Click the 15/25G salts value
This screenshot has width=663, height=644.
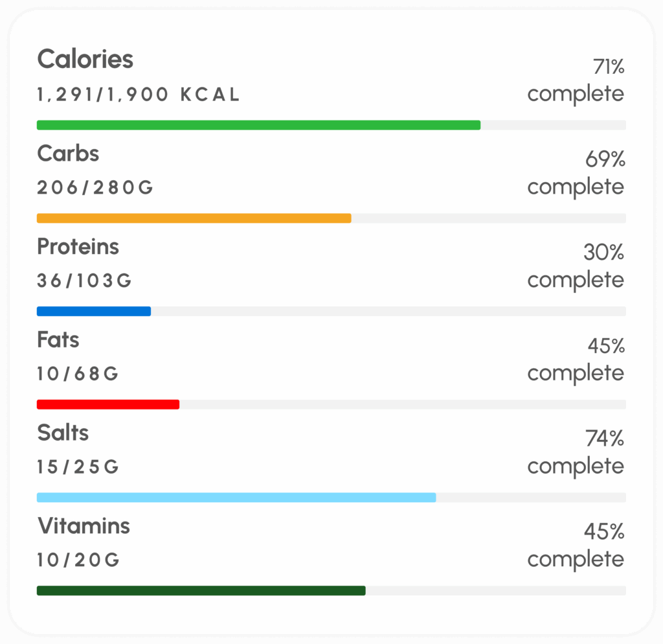78,468
